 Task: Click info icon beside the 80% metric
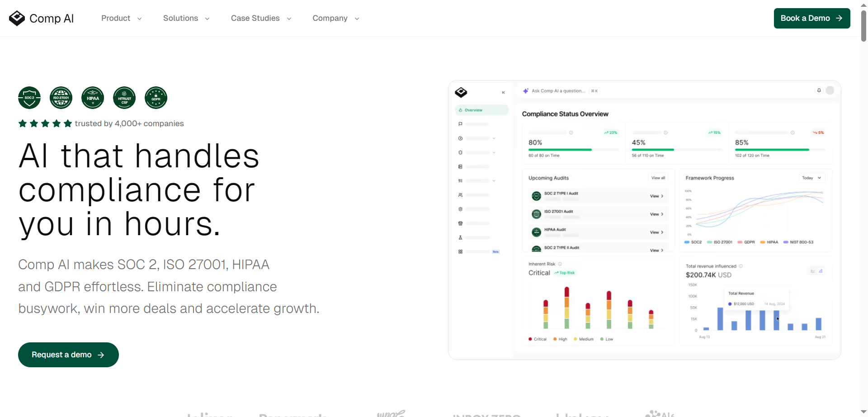[x=571, y=133]
